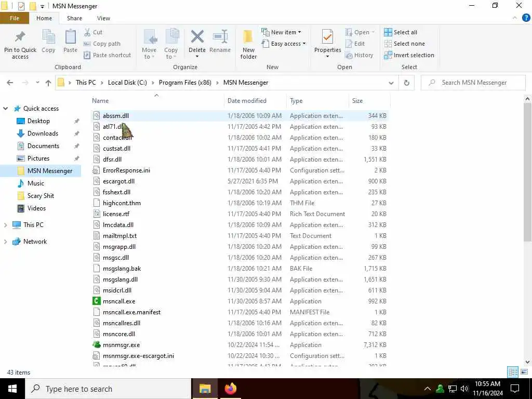Image resolution: width=532 pixels, height=399 pixels.
Task: Switch to large icons view layout
Action: tap(524, 372)
